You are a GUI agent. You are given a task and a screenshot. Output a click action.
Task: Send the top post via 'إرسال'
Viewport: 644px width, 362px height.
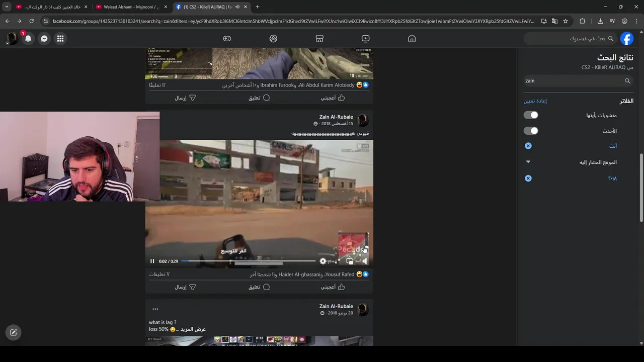click(x=185, y=98)
